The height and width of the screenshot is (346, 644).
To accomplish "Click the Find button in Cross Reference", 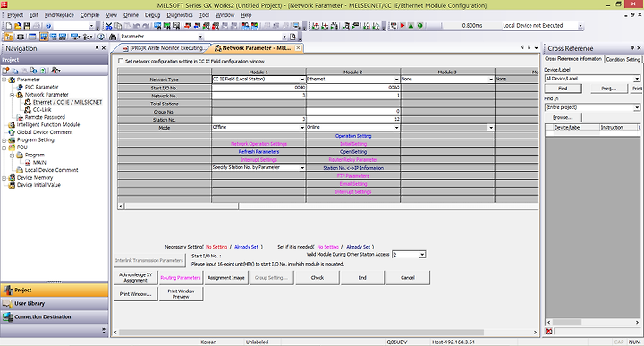I will click(563, 89).
